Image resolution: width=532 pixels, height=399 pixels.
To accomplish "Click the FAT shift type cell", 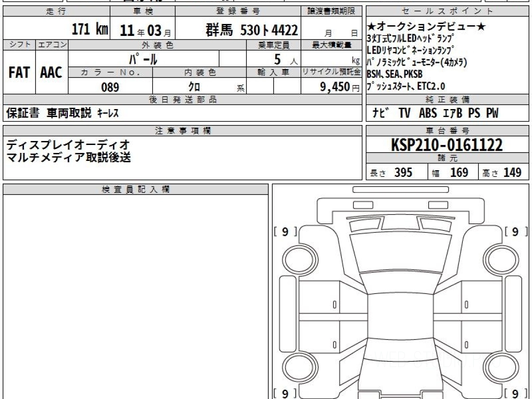I will (19, 72).
